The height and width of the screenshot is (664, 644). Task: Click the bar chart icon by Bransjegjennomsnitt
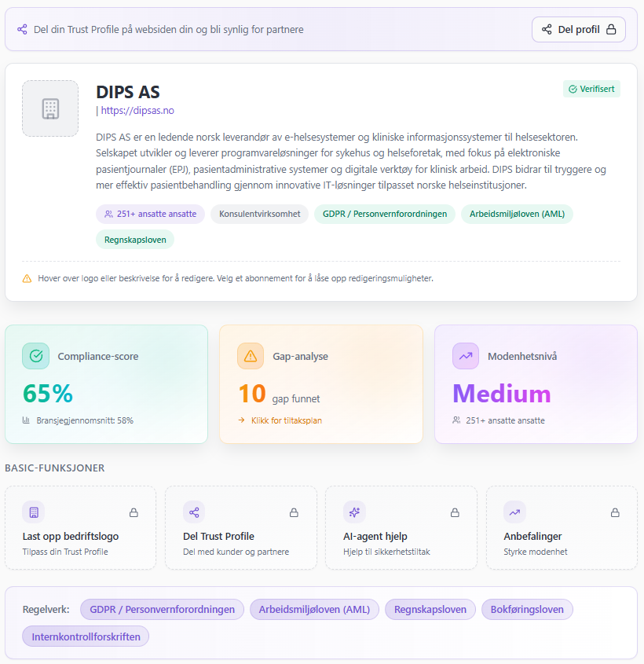tap(26, 420)
